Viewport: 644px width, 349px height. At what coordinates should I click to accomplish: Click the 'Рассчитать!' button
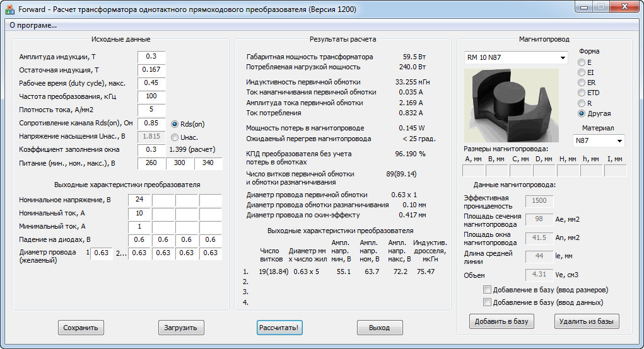pyautogui.click(x=279, y=328)
